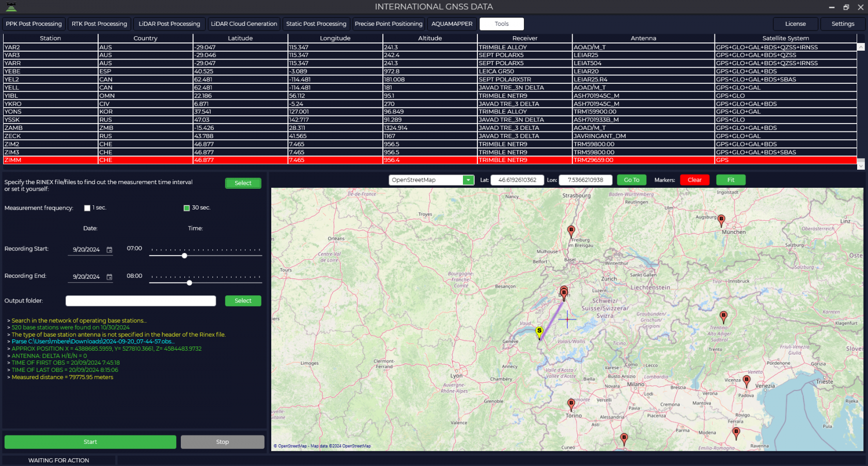Click the gray Stop button
This screenshot has height=466, width=868.
coord(223,442)
